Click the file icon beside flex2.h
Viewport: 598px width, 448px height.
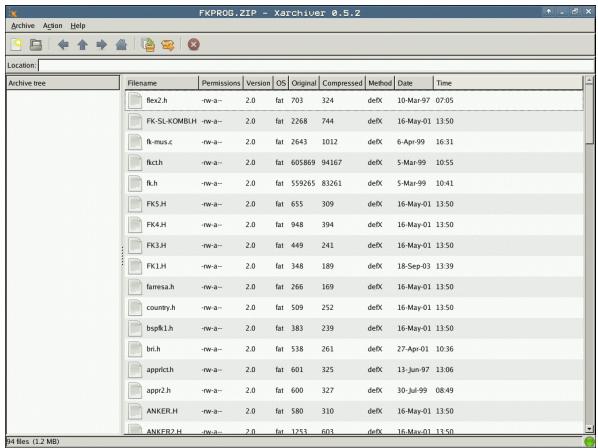[135, 101]
